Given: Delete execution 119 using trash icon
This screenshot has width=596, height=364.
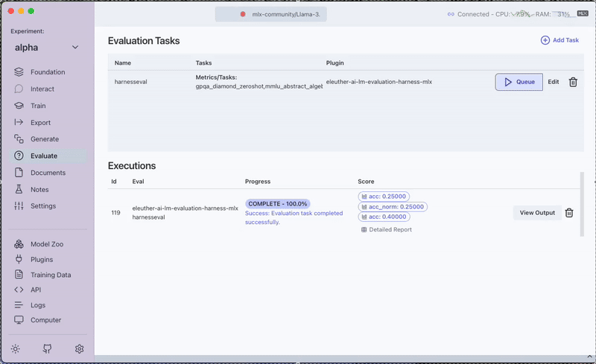Looking at the screenshot, I should [x=569, y=213].
